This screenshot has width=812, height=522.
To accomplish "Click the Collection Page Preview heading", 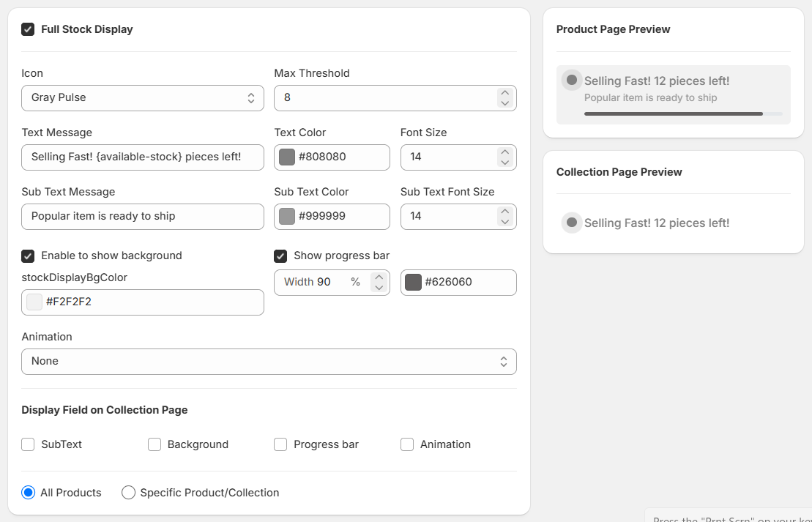I will coord(619,172).
